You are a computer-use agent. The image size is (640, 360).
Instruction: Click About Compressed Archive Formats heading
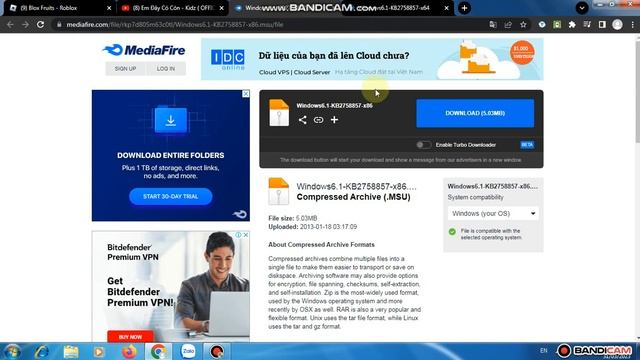(321, 244)
